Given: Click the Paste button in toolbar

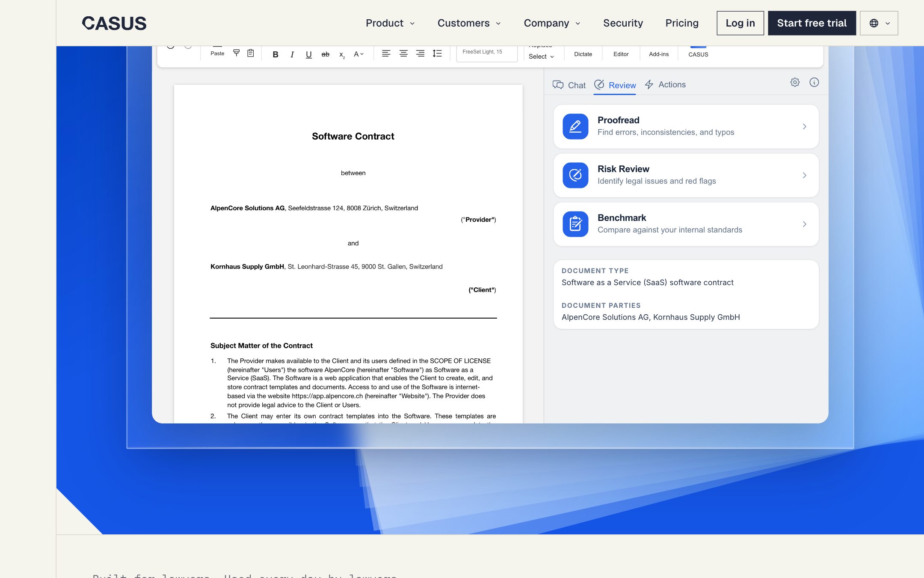Looking at the screenshot, I should (217, 53).
